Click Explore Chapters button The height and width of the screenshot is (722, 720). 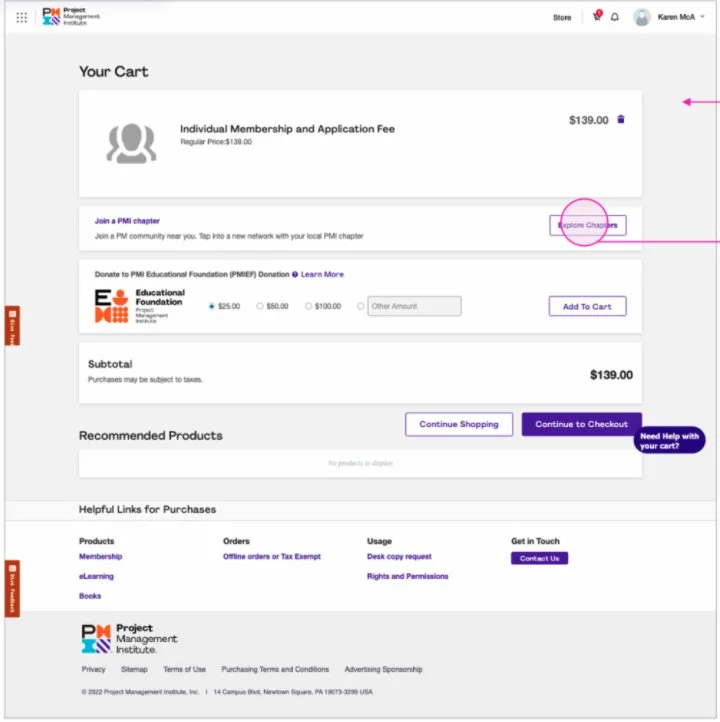(x=587, y=225)
